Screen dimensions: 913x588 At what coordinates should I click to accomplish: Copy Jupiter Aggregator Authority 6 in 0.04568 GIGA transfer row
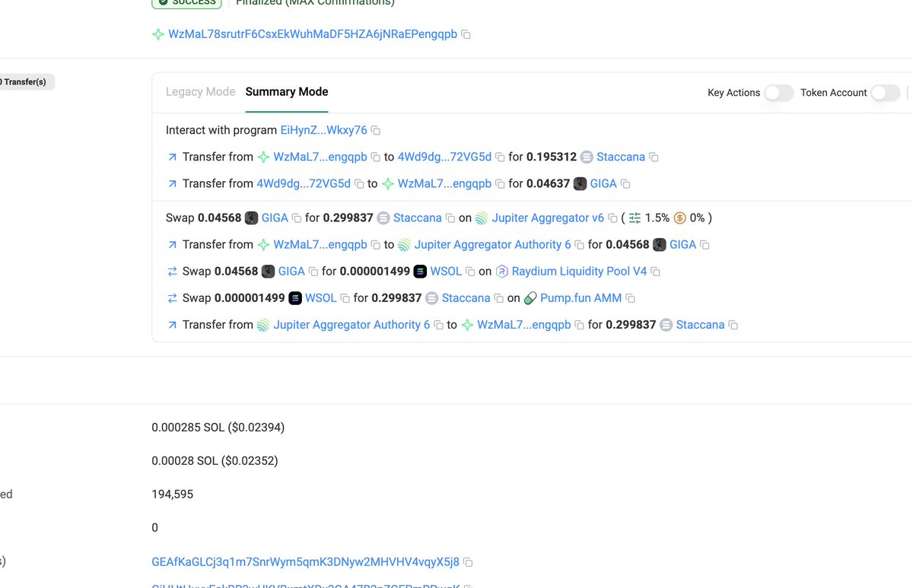pyautogui.click(x=580, y=245)
